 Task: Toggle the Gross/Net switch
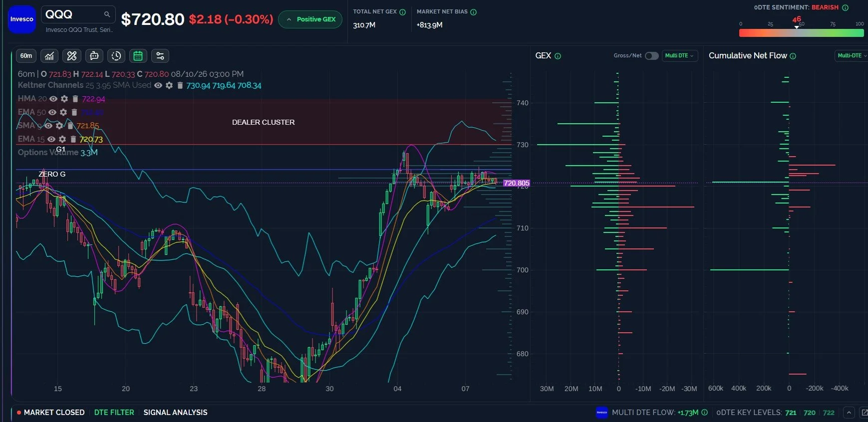coord(651,56)
